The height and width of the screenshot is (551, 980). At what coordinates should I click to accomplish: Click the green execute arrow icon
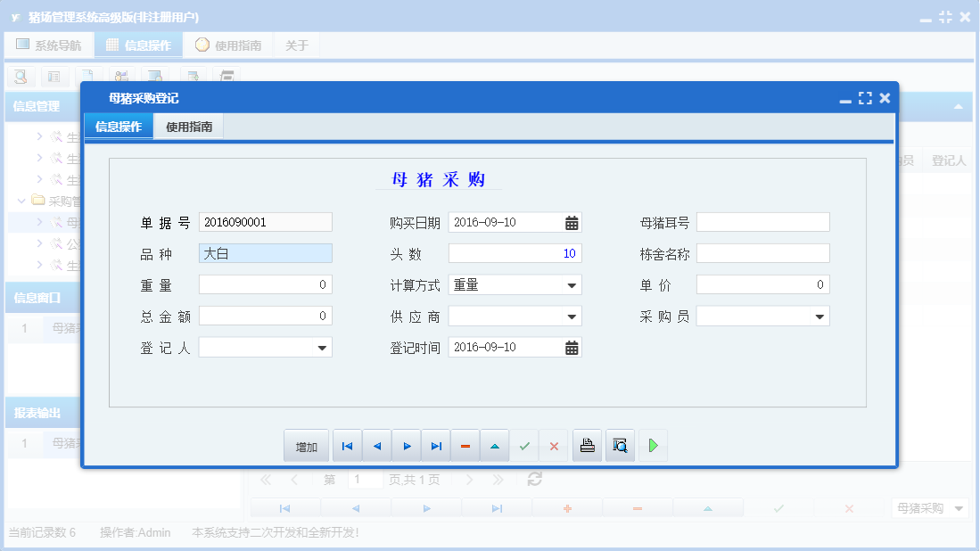coord(652,445)
